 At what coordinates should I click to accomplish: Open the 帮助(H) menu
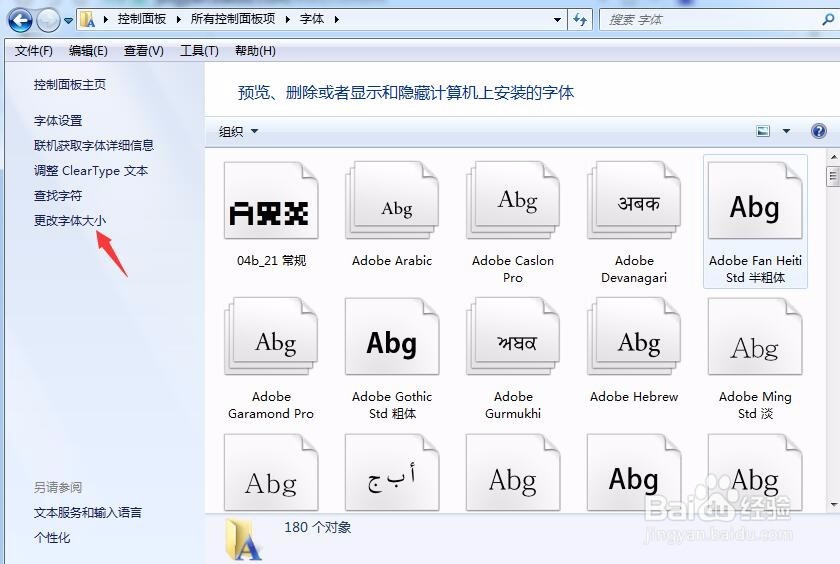255,51
